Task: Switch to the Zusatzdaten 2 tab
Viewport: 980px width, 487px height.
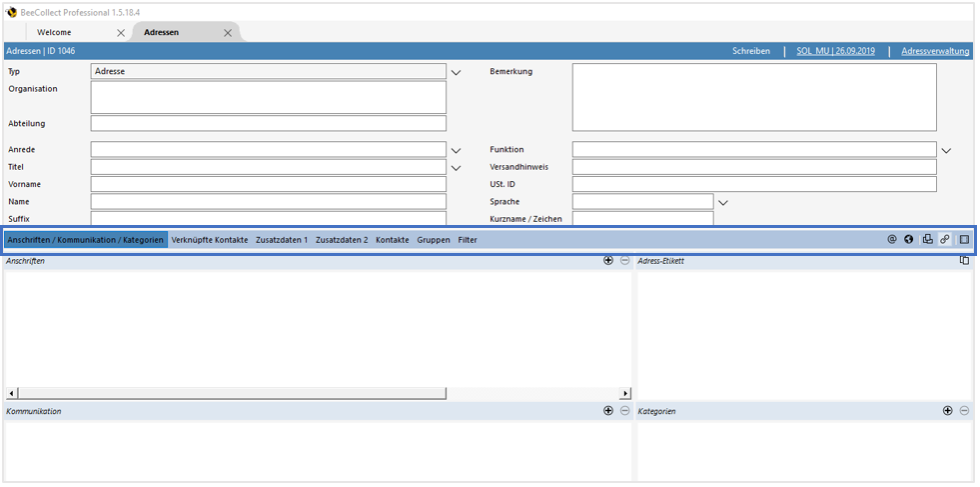Action: pyautogui.click(x=342, y=240)
